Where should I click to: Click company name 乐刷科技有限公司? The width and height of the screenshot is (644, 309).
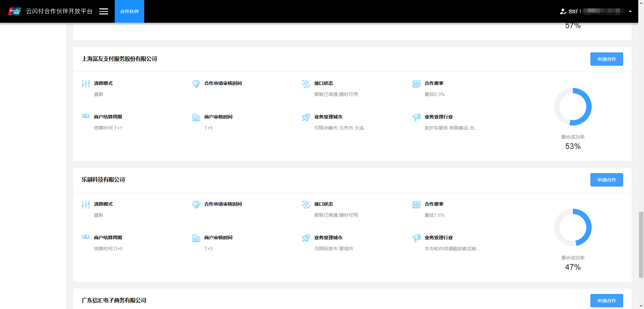tap(103, 180)
